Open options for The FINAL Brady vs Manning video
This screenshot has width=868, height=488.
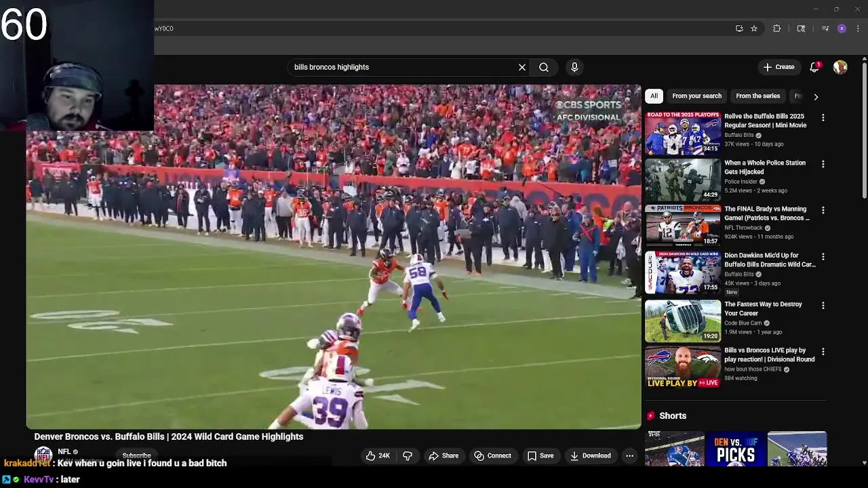pyautogui.click(x=823, y=210)
